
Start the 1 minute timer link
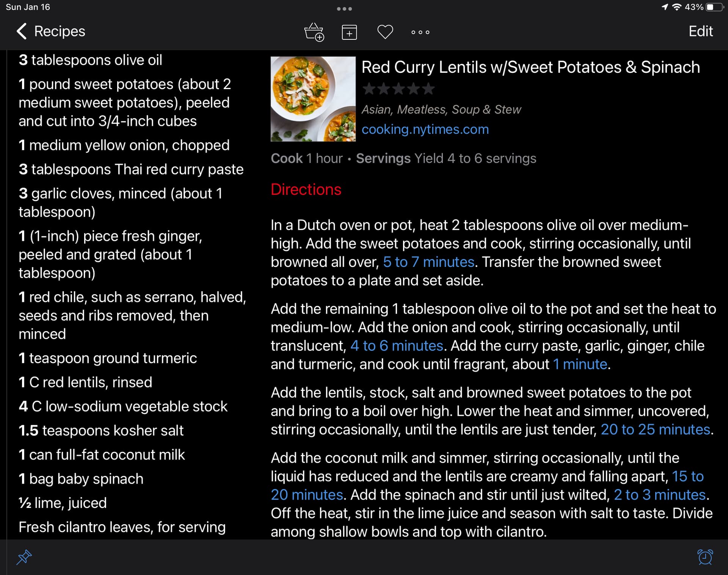tap(580, 364)
